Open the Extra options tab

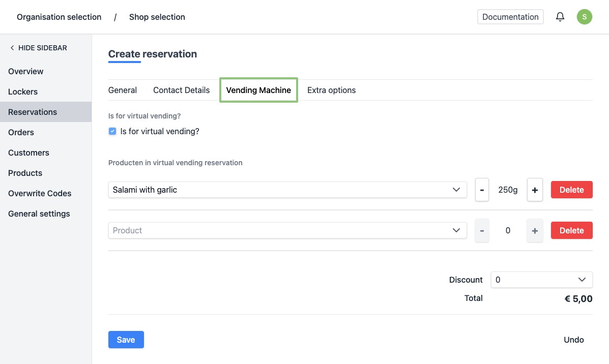(331, 90)
